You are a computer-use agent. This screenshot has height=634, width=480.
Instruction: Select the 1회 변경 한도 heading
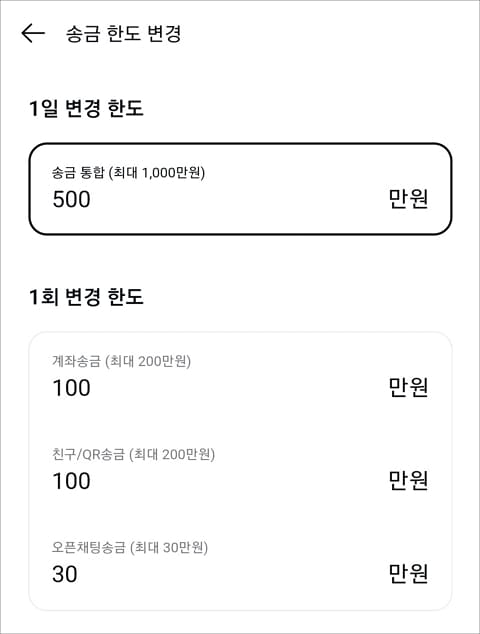pyautogui.click(x=86, y=297)
